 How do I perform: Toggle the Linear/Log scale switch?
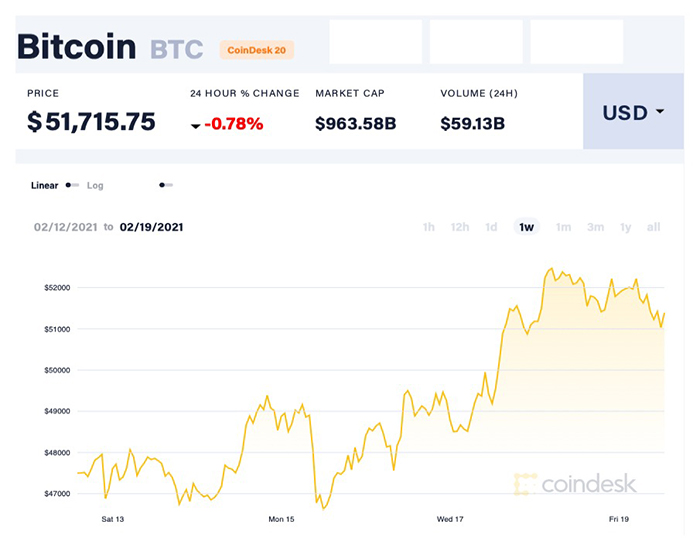pos(72,185)
